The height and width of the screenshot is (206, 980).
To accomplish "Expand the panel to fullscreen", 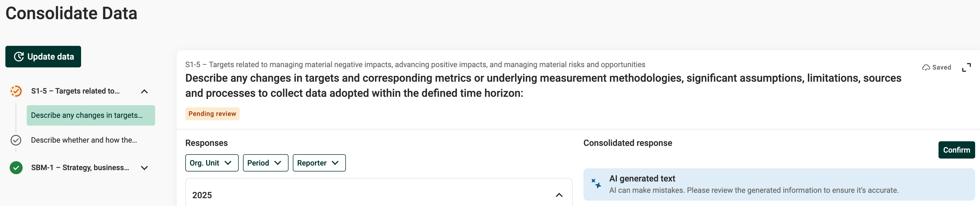I will (966, 67).
